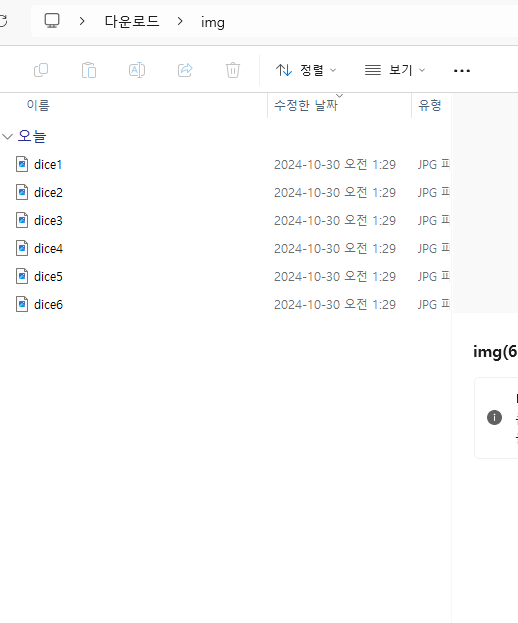Click the info icon in the details pane

tap(494, 418)
